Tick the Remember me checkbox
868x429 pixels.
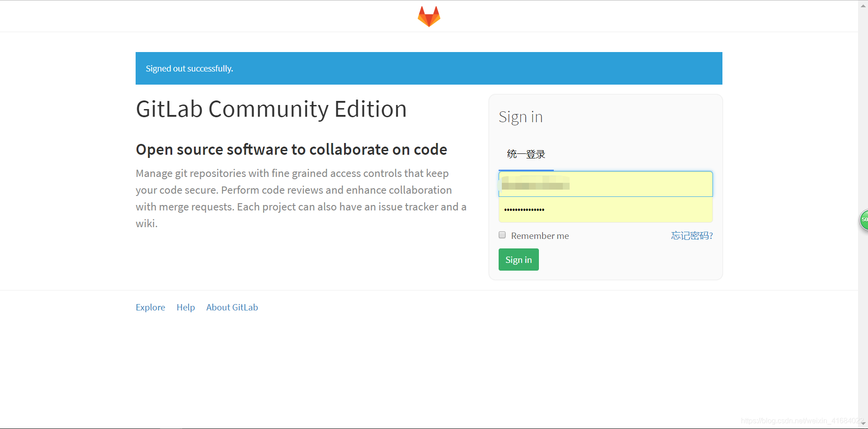(502, 235)
